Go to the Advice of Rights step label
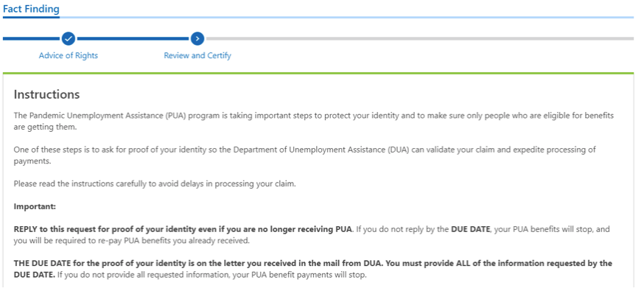The image size is (644, 305). click(x=69, y=55)
